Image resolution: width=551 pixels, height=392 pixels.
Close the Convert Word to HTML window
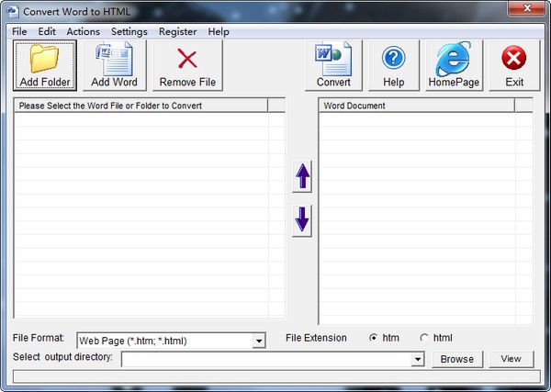click(526, 8)
